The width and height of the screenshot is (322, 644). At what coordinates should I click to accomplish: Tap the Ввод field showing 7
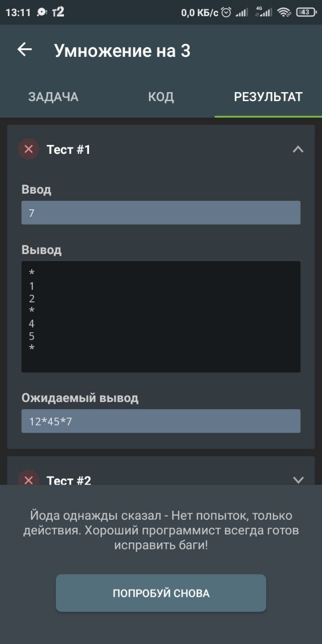(161, 213)
